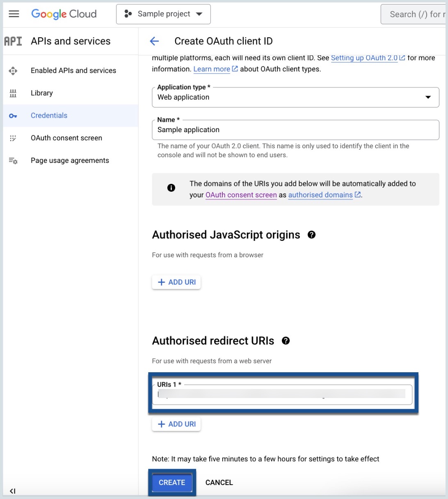
Task: Click the Name input field
Action: (x=295, y=130)
